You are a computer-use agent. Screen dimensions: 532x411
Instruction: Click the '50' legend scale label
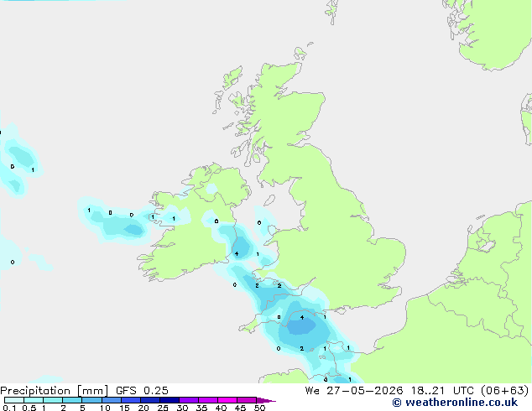(259, 408)
